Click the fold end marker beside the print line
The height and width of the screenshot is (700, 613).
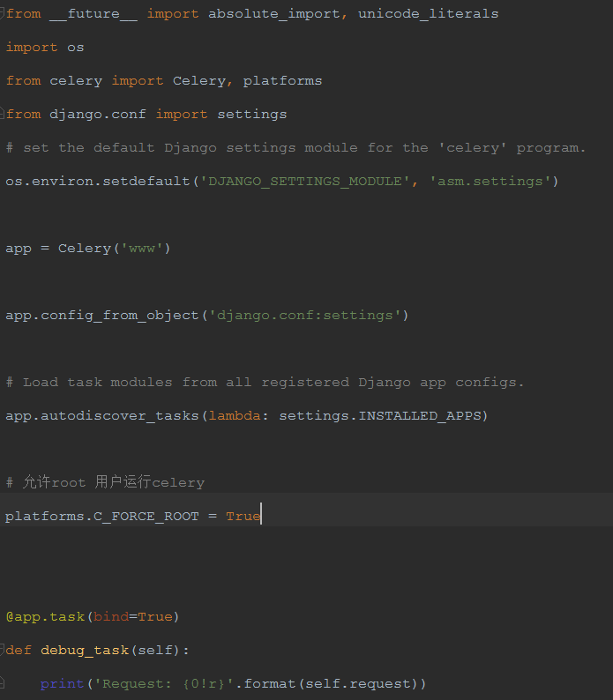tap(2, 683)
